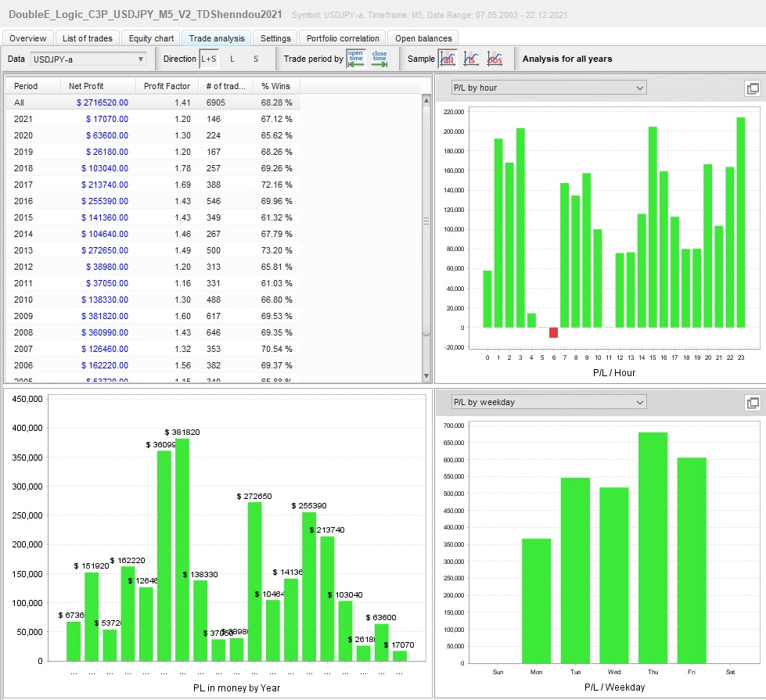766x700 pixels.
Task: Choose the out-of-sample (OOS) chart icon
Action: coord(494,59)
